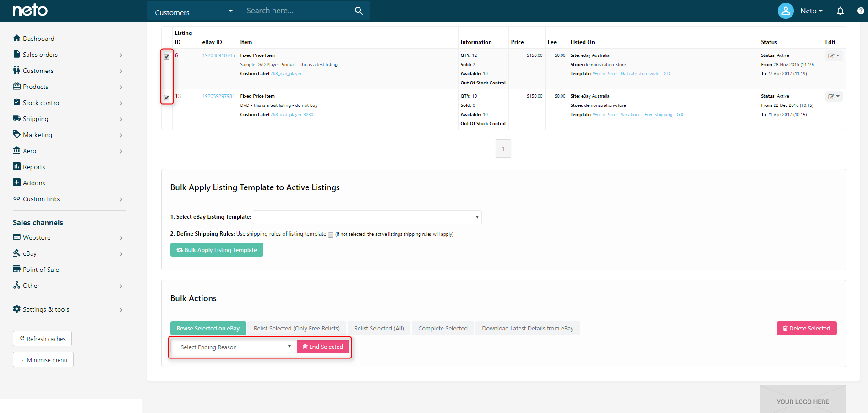Open Fixed Price Variations Free Shipping template
This screenshot has height=413, width=868.
pos(639,115)
